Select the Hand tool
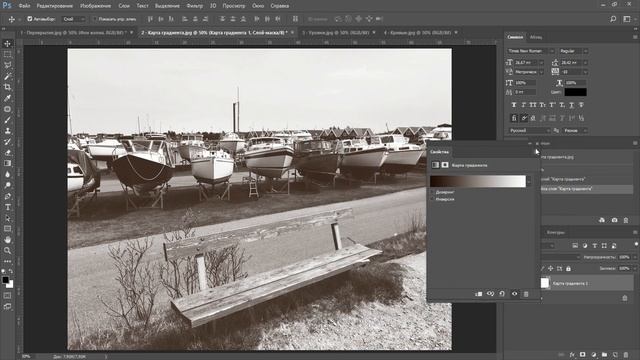 (7, 240)
